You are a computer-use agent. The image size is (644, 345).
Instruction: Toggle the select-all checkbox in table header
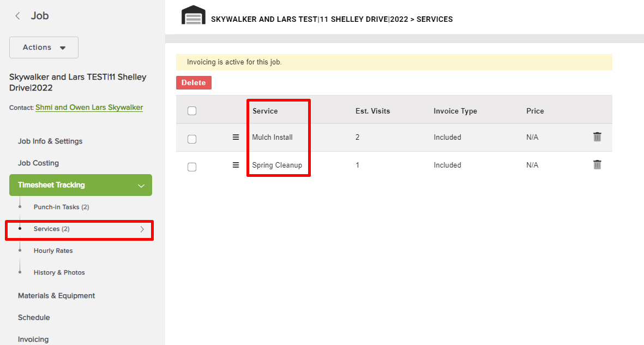tap(192, 111)
